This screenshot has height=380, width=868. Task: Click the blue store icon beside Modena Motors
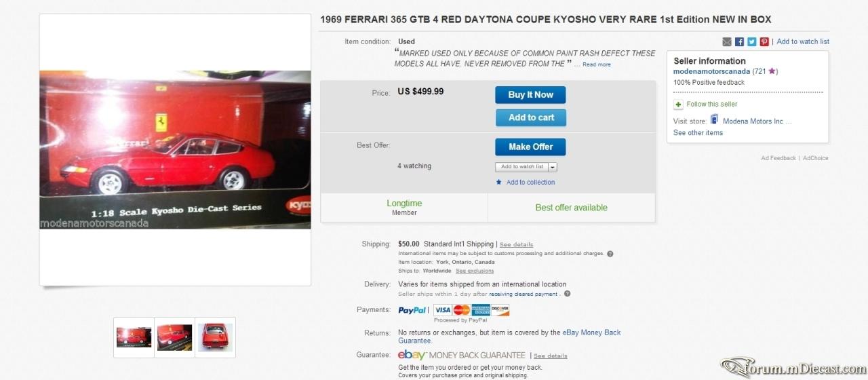714,120
